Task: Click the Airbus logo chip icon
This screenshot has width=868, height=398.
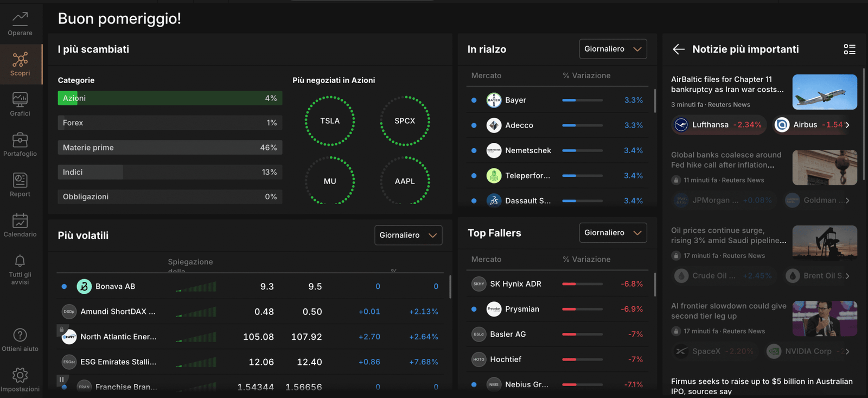Action: 782,125
